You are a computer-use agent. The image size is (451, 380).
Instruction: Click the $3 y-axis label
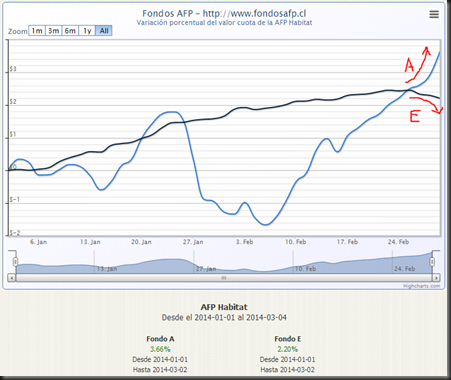click(x=13, y=69)
